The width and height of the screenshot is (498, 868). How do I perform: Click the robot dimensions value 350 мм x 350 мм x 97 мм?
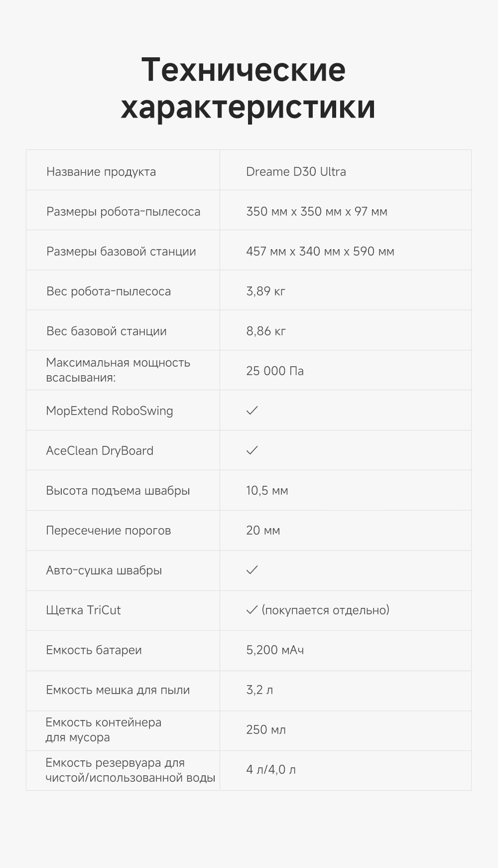[316, 212]
